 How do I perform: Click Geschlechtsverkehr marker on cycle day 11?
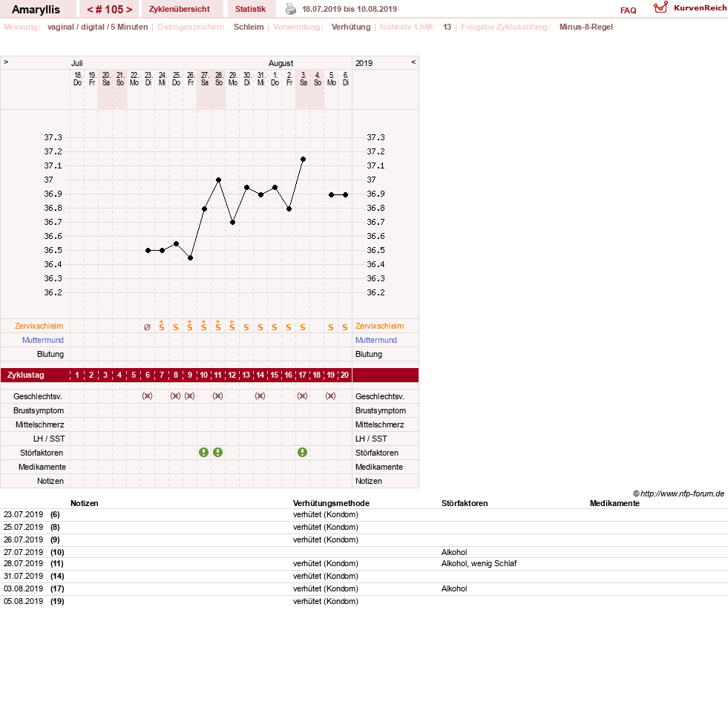(217, 396)
